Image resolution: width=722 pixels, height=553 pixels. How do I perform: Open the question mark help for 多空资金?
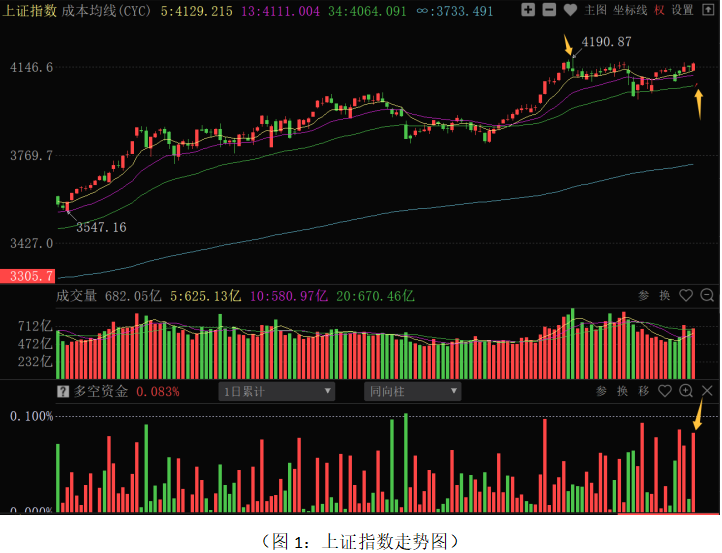tap(63, 392)
